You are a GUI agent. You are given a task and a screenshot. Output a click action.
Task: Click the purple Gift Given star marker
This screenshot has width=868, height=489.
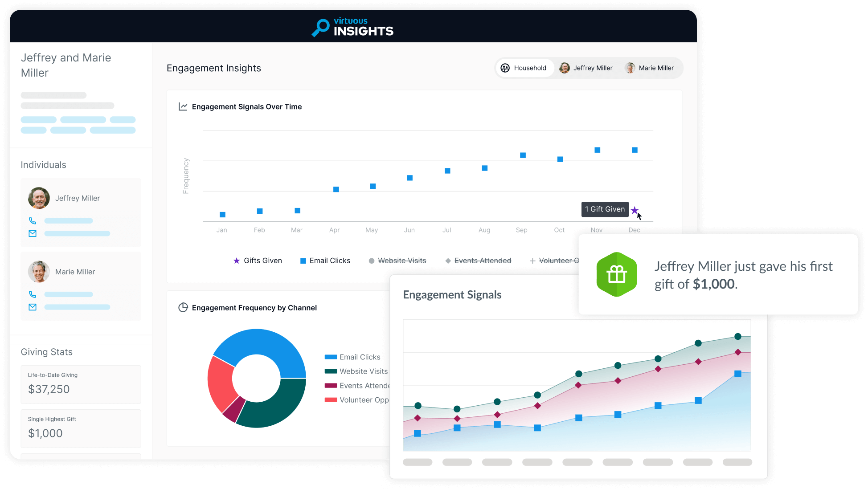[635, 210]
